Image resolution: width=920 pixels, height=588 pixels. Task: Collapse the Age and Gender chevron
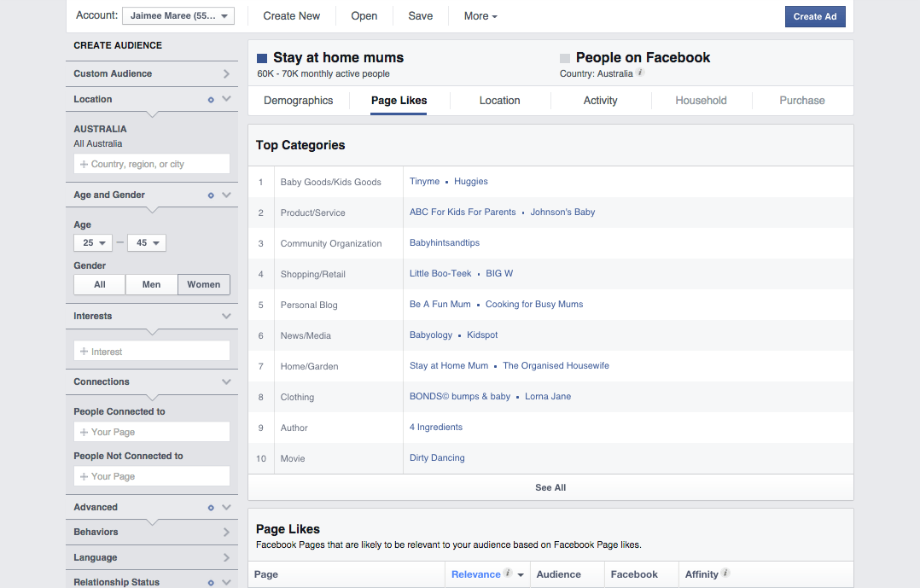click(x=226, y=195)
